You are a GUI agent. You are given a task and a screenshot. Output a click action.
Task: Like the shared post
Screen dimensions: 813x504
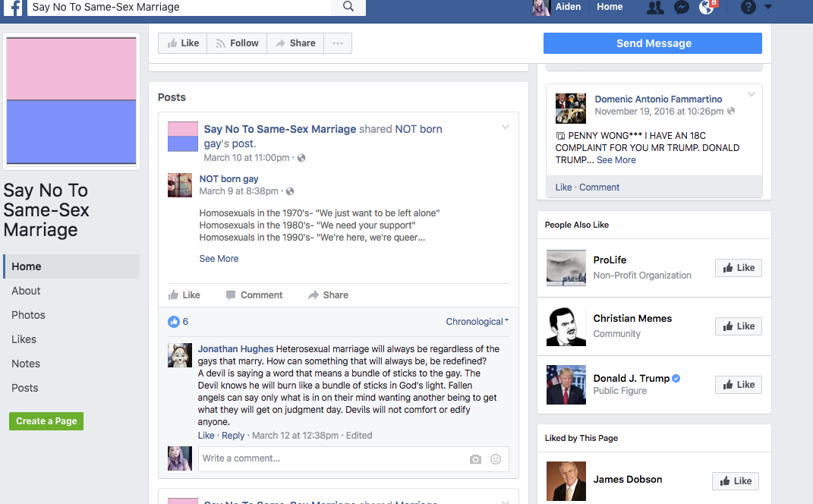[x=184, y=295]
